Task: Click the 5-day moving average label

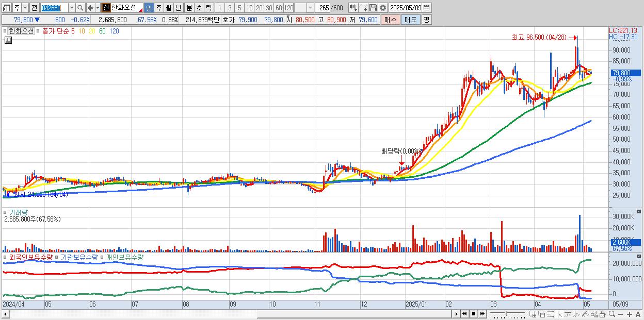Action: pyautogui.click(x=73, y=31)
